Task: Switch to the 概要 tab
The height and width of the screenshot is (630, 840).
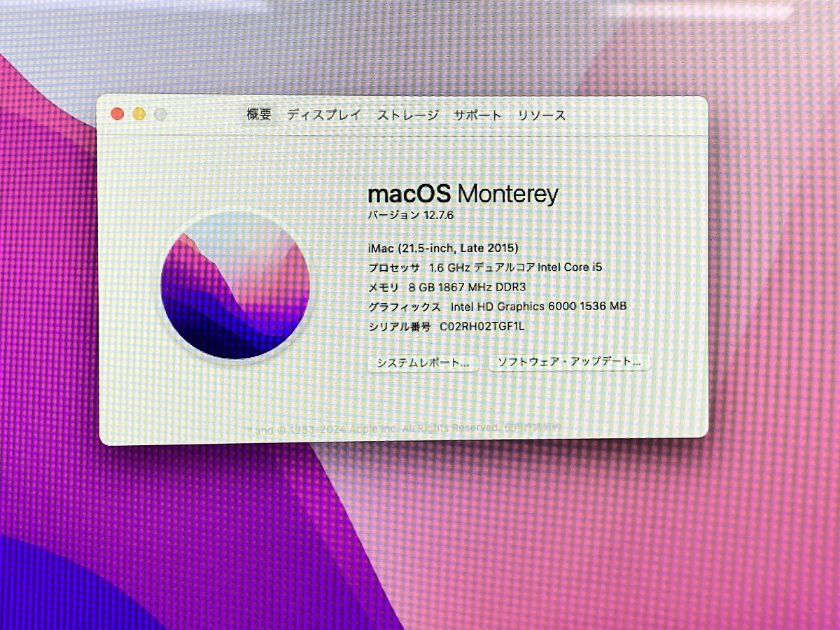Action: [x=259, y=115]
